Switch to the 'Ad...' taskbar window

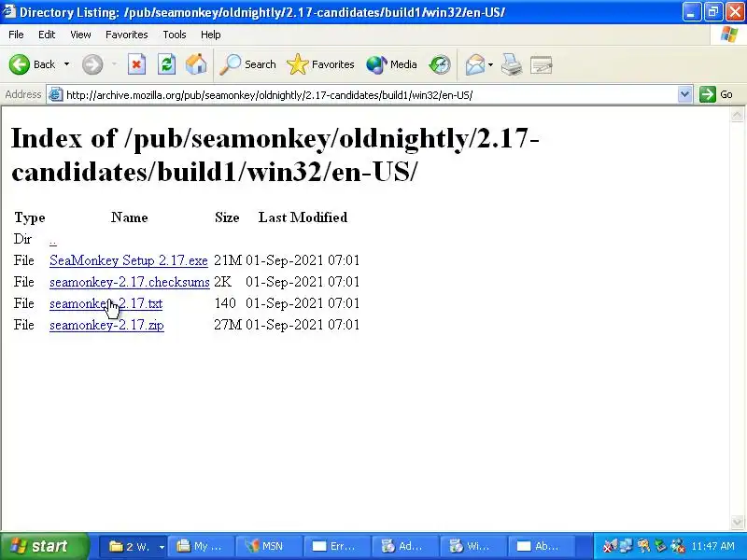405,546
